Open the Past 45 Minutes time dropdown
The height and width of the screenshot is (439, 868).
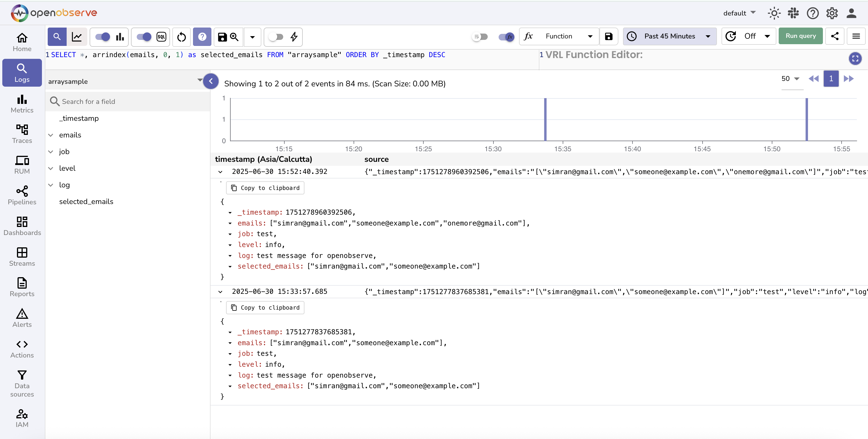click(x=669, y=36)
